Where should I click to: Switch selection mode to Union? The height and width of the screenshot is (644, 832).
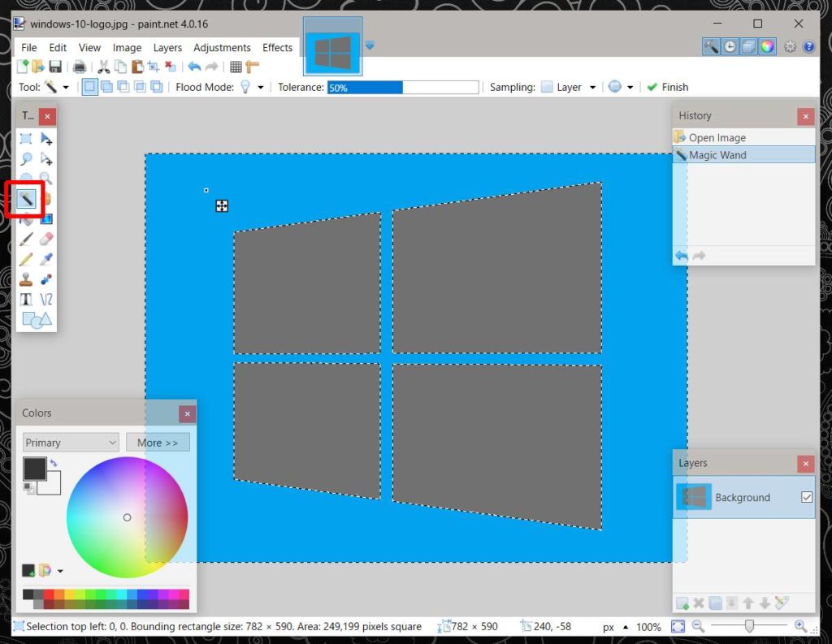point(106,87)
